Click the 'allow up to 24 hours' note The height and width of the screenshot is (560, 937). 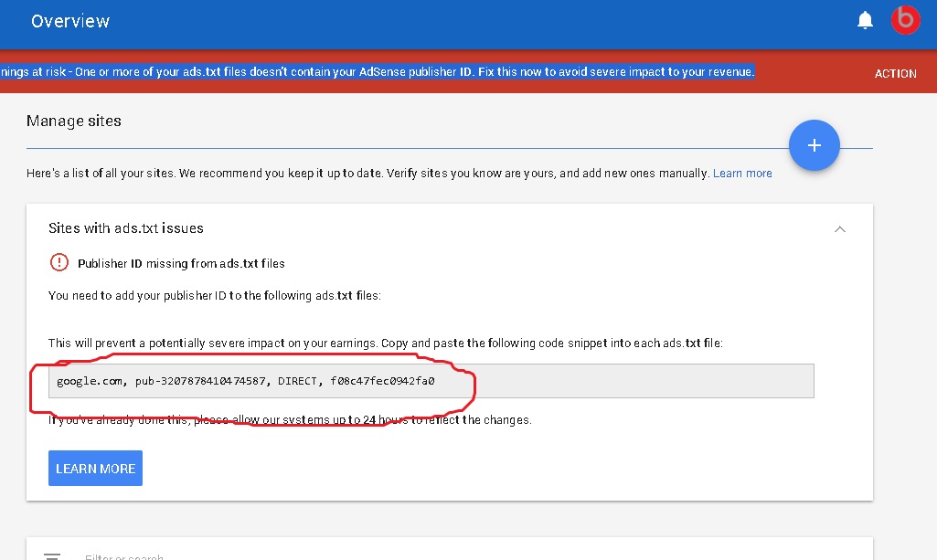pyautogui.click(x=290, y=419)
